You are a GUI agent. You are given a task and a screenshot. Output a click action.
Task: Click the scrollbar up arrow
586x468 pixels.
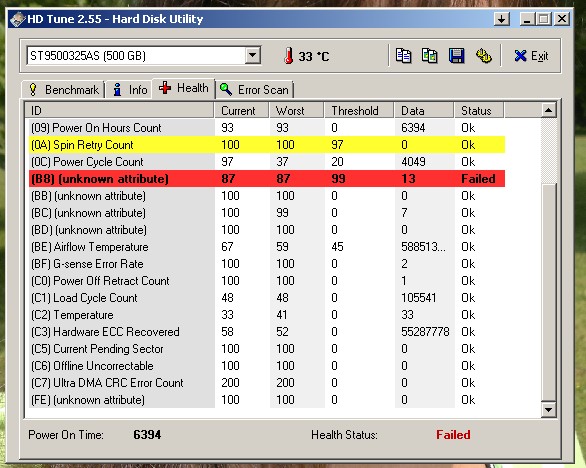pyautogui.click(x=548, y=110)
